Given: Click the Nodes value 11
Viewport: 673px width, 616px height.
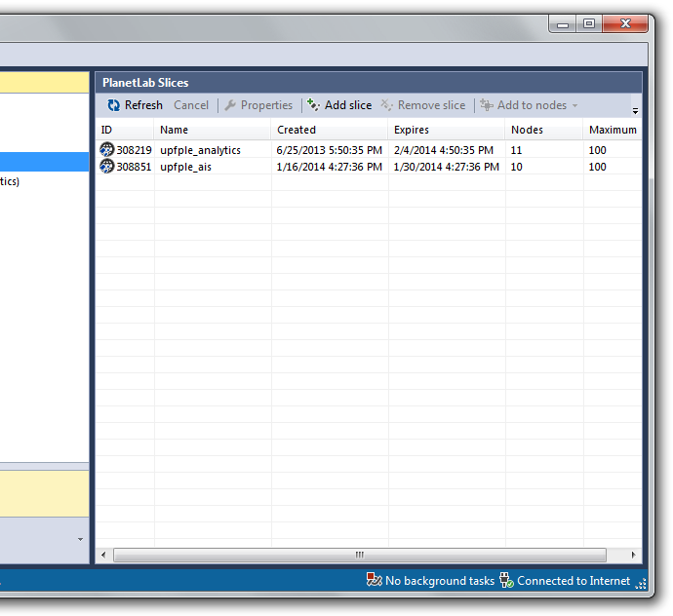Looking at the screenshot, I should [516, 150].
